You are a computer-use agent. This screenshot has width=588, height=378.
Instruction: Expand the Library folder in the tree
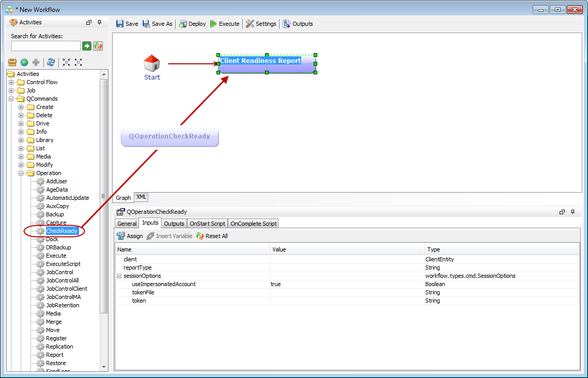21,140
